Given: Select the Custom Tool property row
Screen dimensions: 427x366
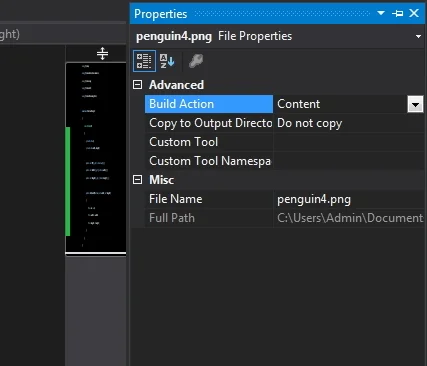Looking at the screenshot, I should pos(209,142).
